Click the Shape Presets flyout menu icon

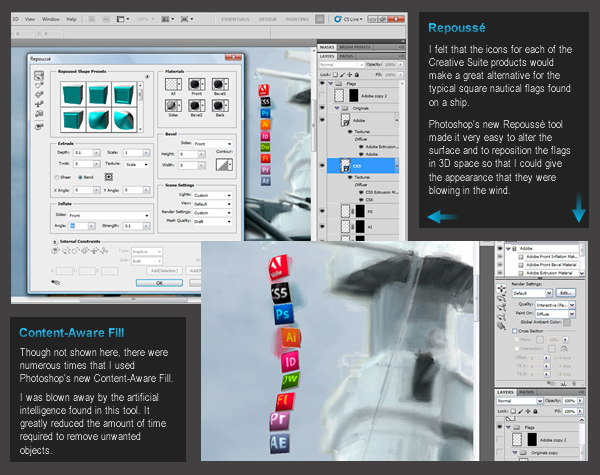pyautogui.click(x=147, y=77)
